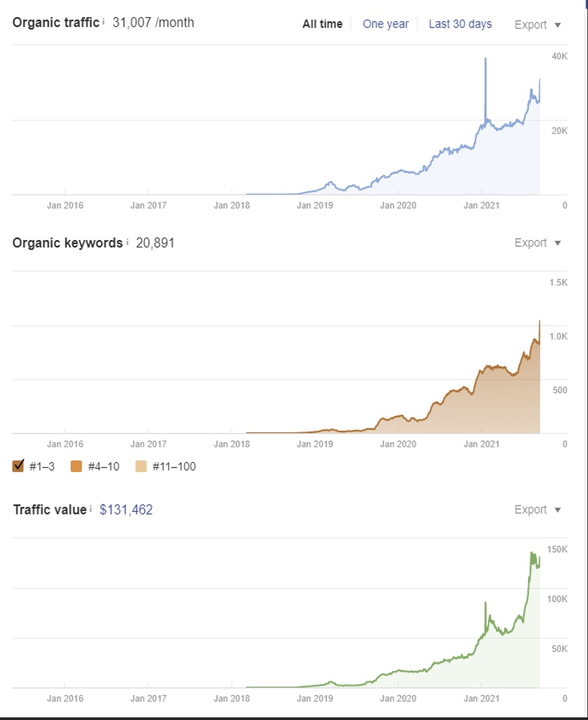Click the 31,007 /month traffic figure
This screenshot has height=720, width=588.
coord(153,23)
